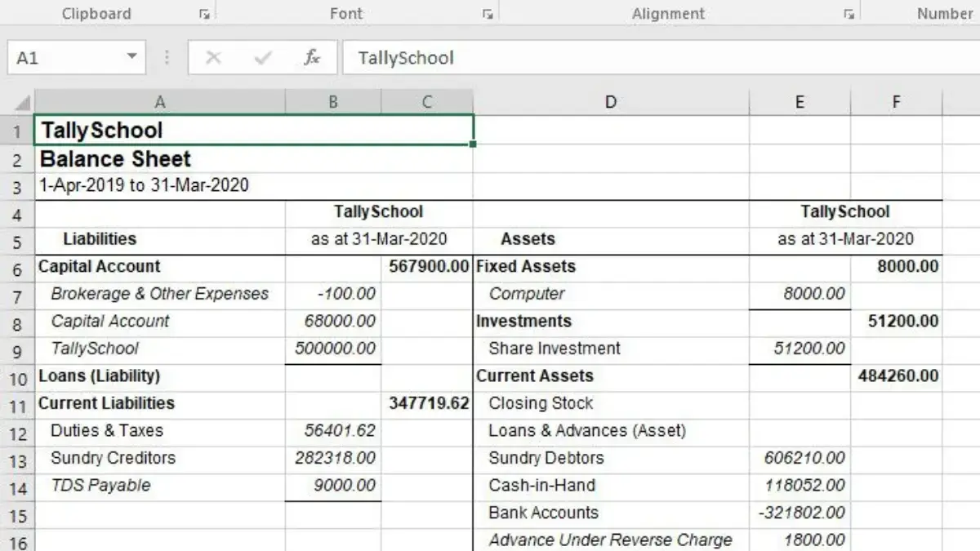Select row 6 header
Viewport: 980px width, 551px height.
17,268
